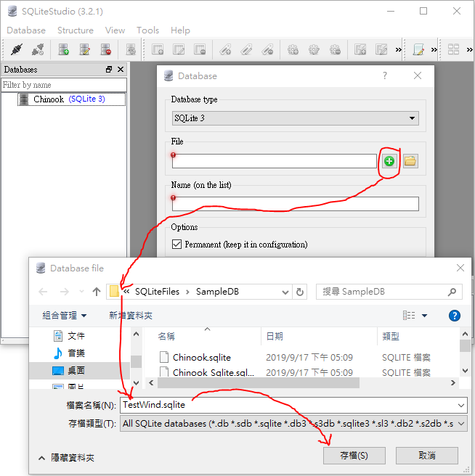
Task: Click the Edit database toolbar icon
Action: click(x=84, y=49)
